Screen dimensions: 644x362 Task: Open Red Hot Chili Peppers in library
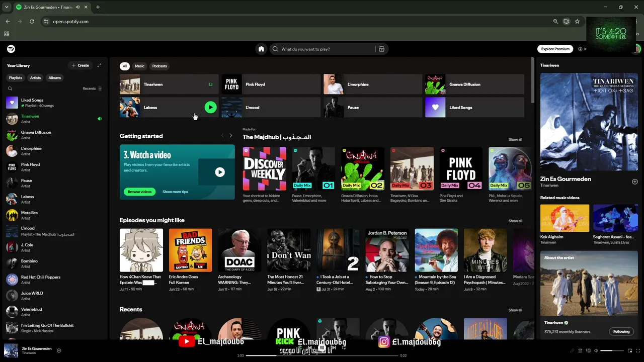[x=54, y=280]
